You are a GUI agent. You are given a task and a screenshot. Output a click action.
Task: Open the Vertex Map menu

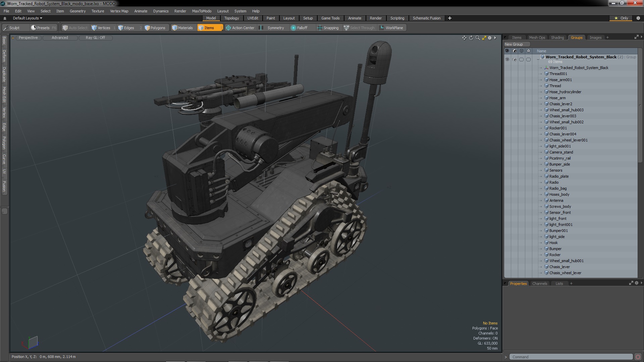point(119,11)
